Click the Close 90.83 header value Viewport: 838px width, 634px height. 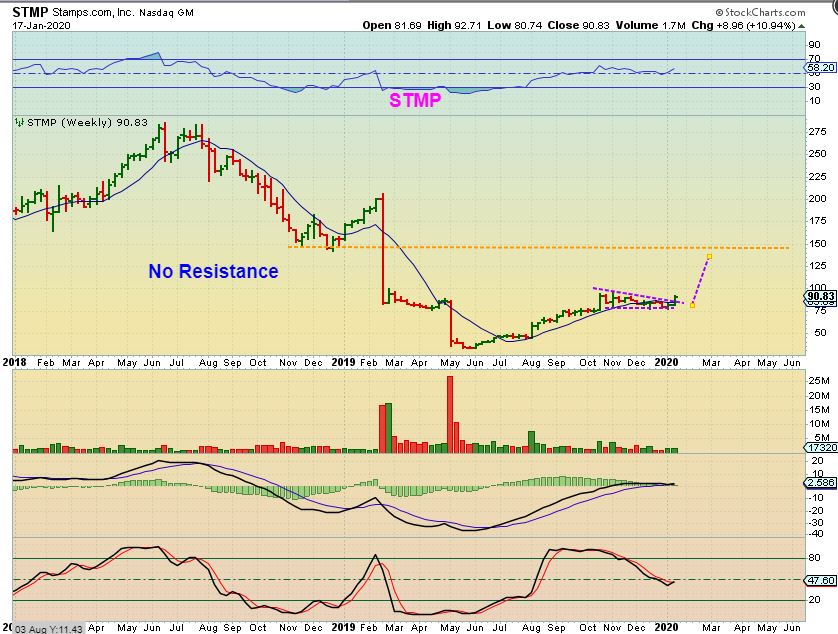point(578,25)
